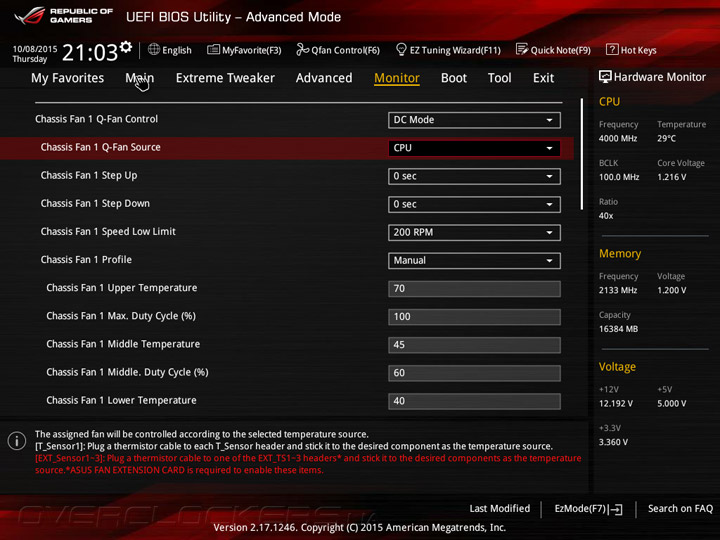Click the Republic of Gamers logo

63,16
